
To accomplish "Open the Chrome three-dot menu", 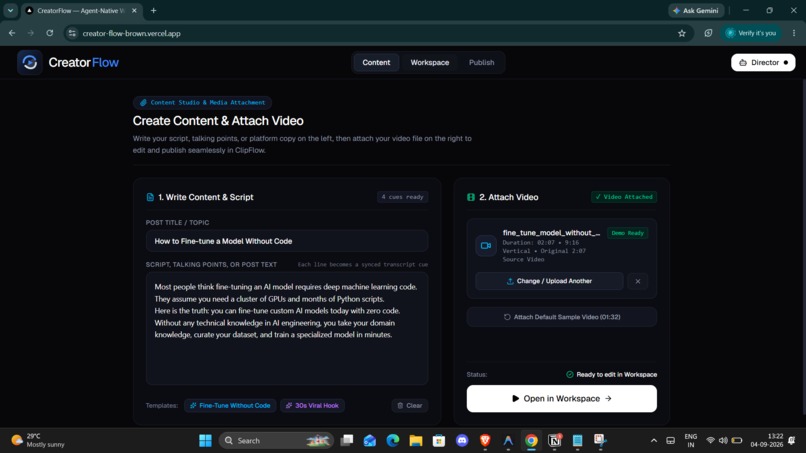I will click(794, 33).
